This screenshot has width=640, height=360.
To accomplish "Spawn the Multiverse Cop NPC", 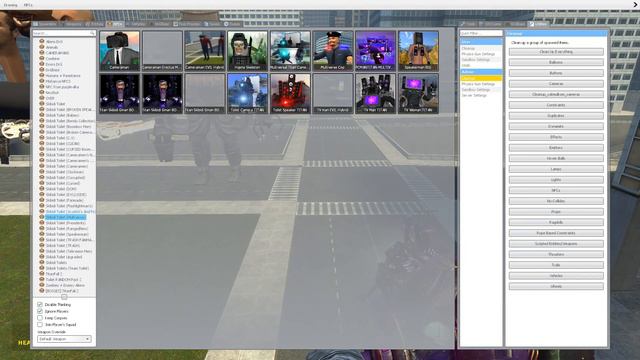I will pos(333,51).
